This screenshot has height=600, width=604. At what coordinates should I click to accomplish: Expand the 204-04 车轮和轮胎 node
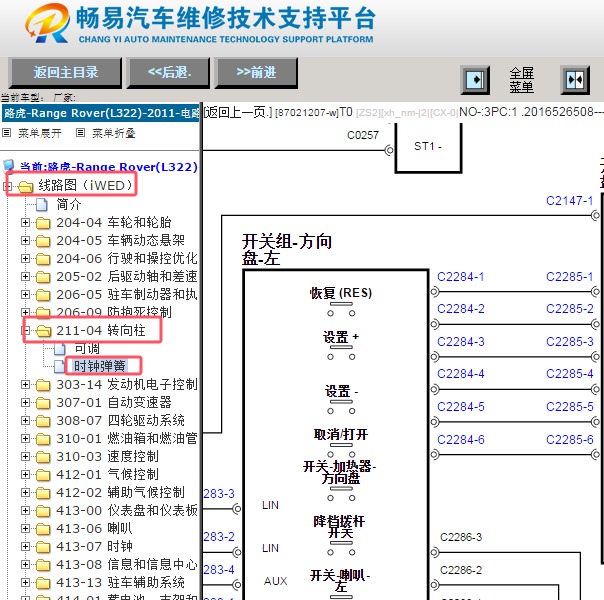tap(25, 222)
